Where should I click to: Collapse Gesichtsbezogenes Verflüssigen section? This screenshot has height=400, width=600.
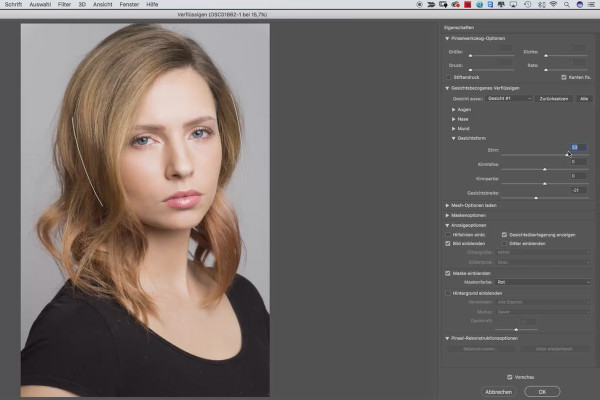(447, 88)
